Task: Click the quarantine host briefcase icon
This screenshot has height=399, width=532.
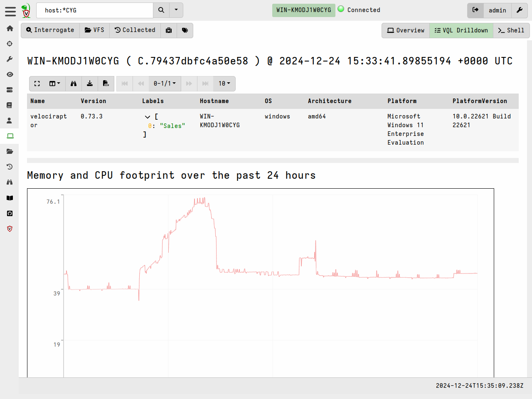Action: 169,30
